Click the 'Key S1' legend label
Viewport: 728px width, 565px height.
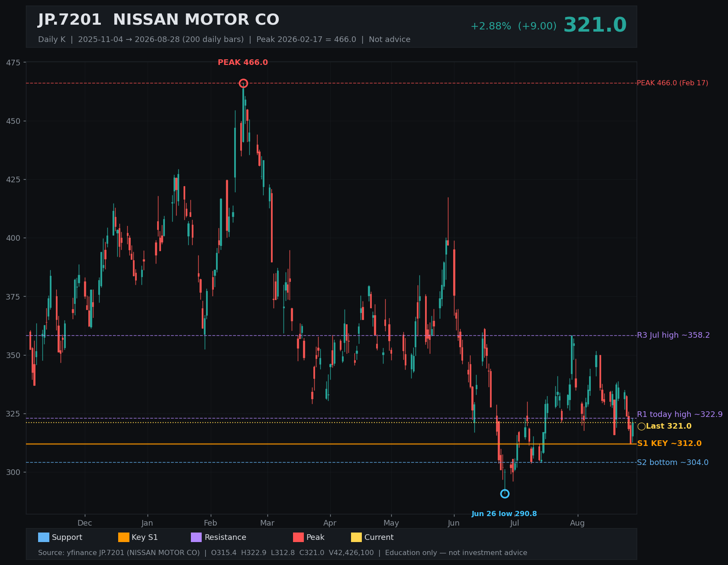pos(145,537)
